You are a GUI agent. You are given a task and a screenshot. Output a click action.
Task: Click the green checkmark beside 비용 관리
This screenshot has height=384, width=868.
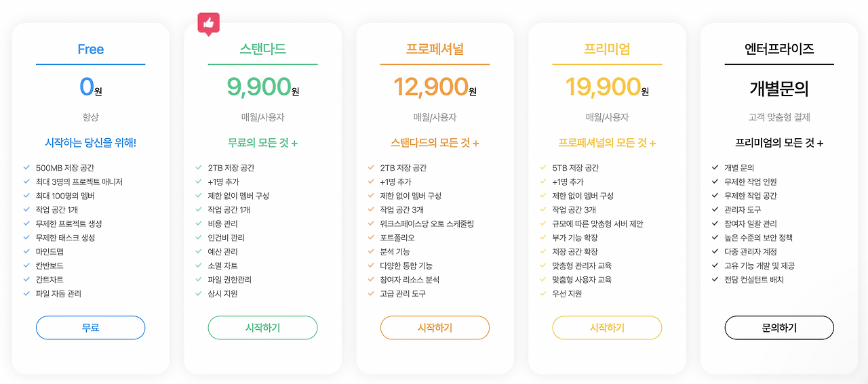[199, 223]
